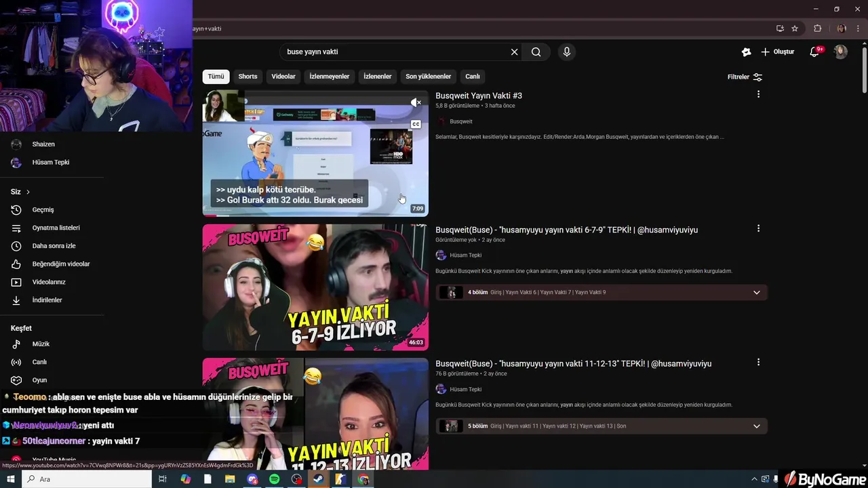Viewport: 868px width, 488px height.
Task: Select the Son yüklenenler filter chip
Action: (x=429, y=77)
